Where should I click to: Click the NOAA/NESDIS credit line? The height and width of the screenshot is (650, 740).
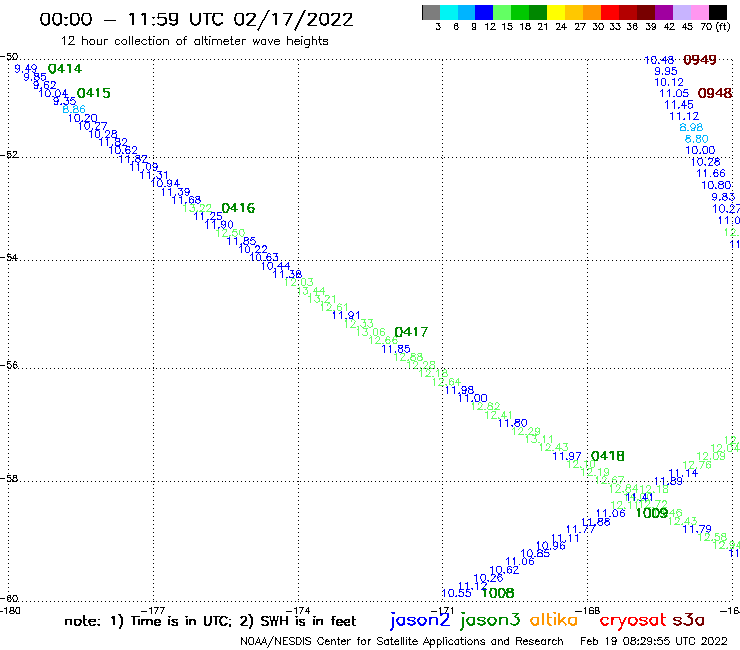[x=402, y=642]
